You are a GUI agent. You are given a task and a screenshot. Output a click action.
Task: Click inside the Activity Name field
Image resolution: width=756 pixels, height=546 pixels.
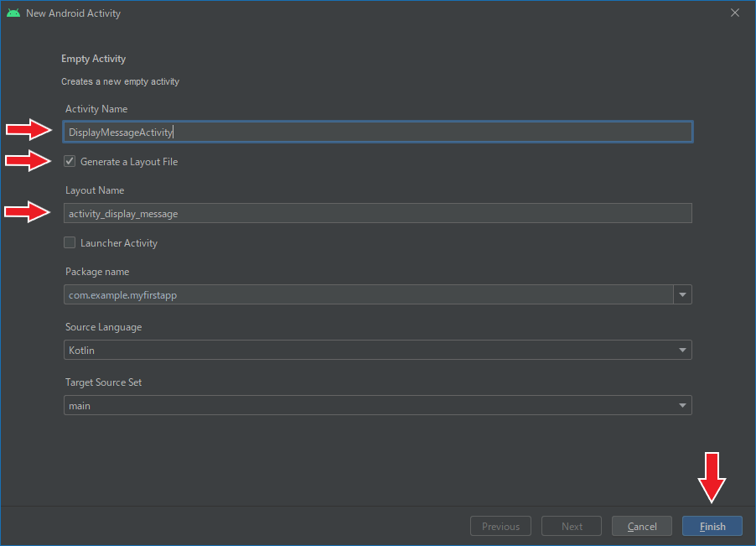pyautogui.click(x=335, y=132)
